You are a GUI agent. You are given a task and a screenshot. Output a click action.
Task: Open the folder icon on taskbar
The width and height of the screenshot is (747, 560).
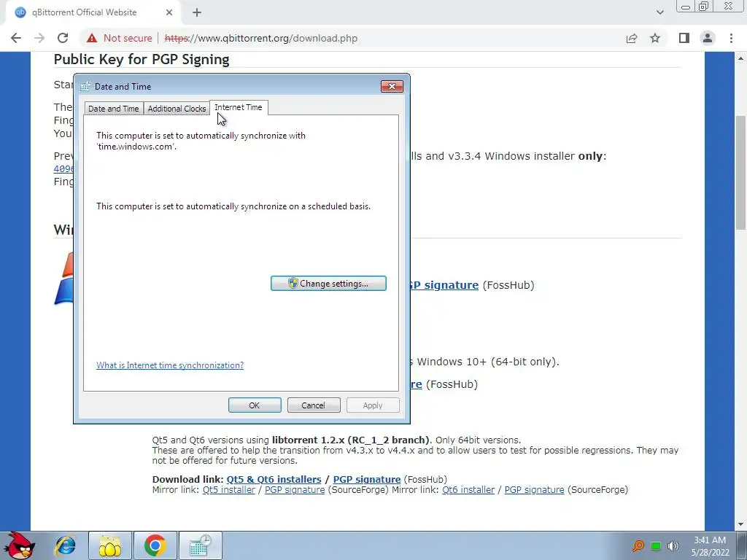[110, 545]
